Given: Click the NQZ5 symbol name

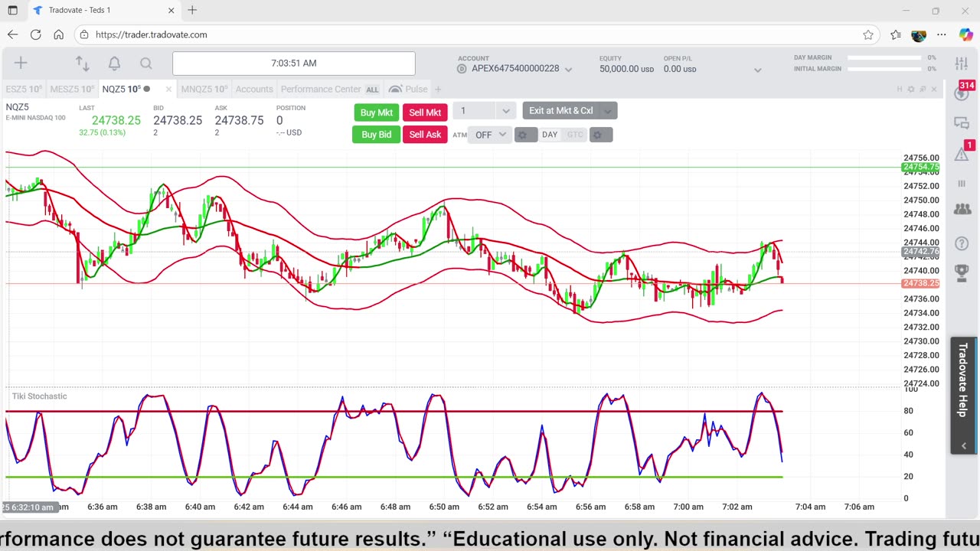Looking at the screenshot, I should [18, 108].
